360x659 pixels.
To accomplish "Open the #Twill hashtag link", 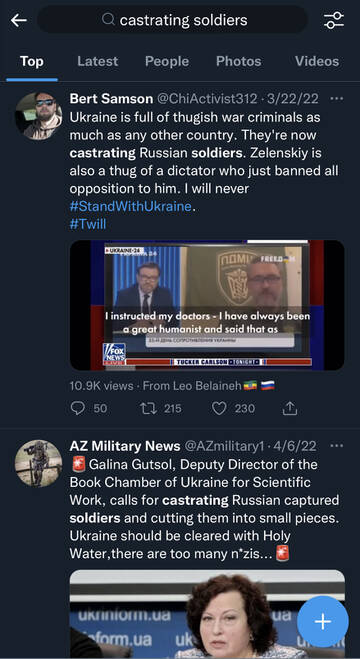I will (88, 224).
